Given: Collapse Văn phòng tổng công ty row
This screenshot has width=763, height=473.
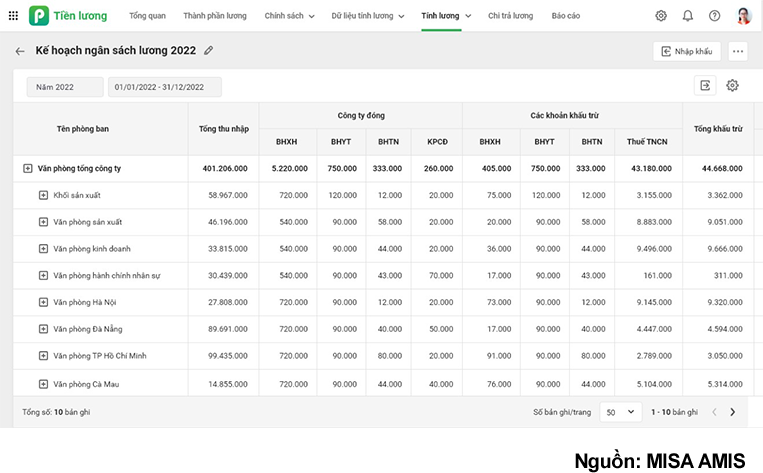Looking at the screenshot, I should click(28, 168).
